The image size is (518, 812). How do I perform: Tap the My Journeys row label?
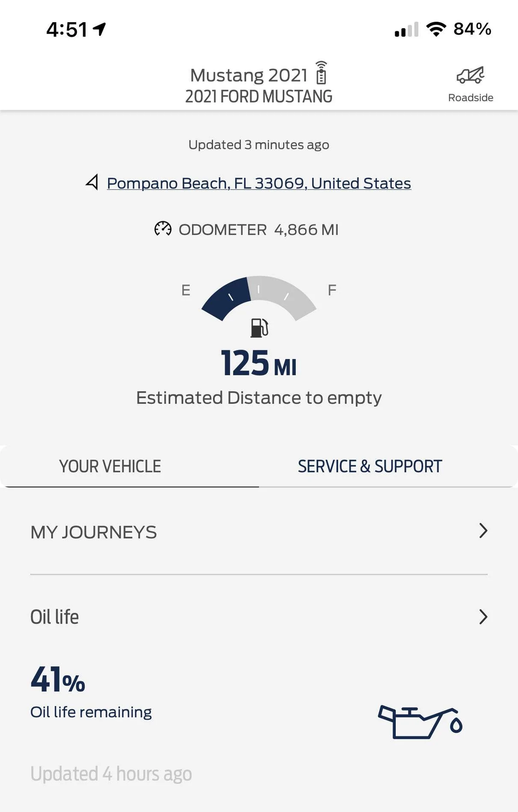(94, 533)
